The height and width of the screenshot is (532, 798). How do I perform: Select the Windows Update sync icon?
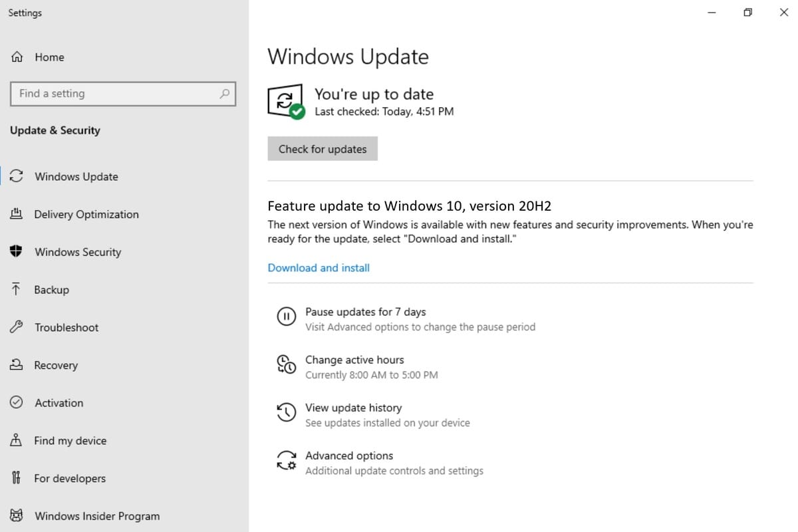pyautogui.click(x=17, y=176)
